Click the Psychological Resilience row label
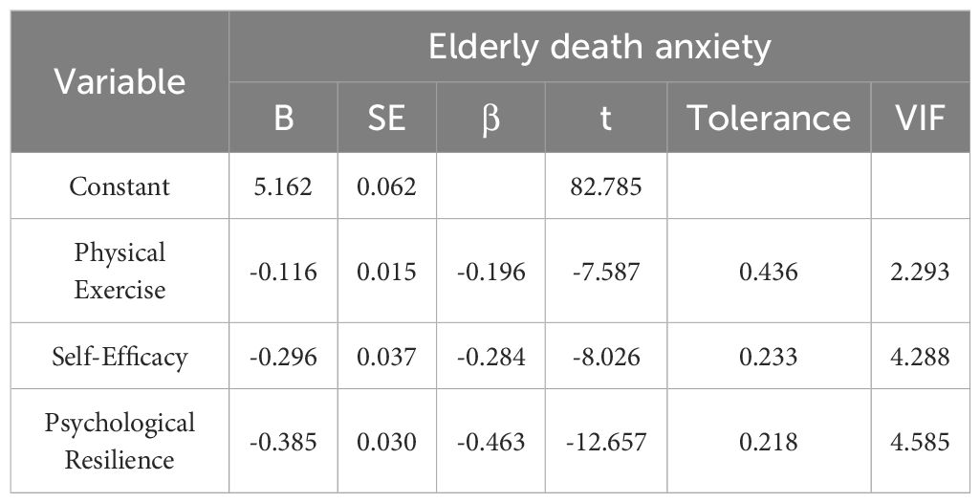The width and height of the screenshot is (980, 503). 120,442
